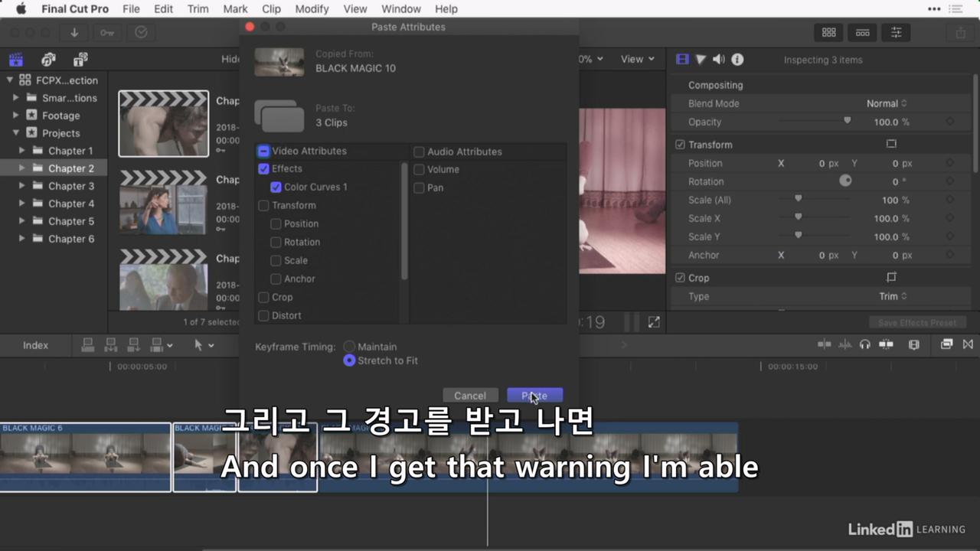
Task: Toggle the Timeline layout button
Action: (x=862, y=32)
